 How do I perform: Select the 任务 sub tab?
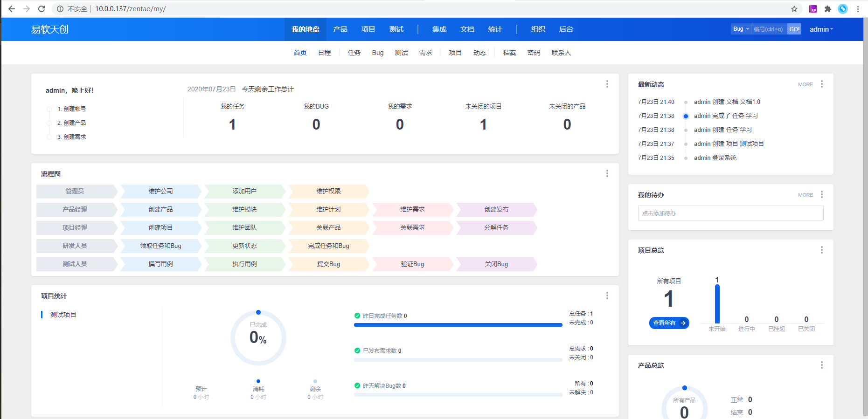click(x=354, y=53)
